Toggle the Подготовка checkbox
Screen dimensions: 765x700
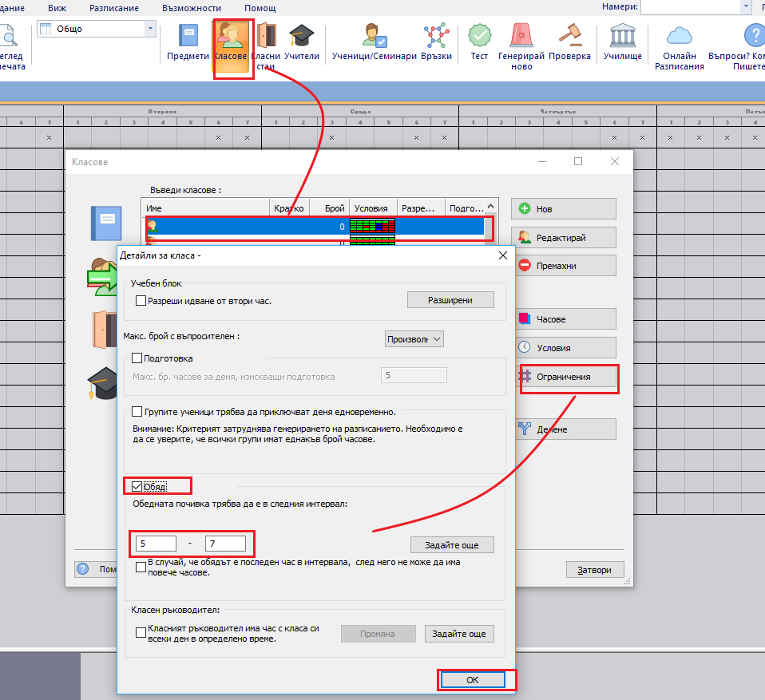[137, 358]
